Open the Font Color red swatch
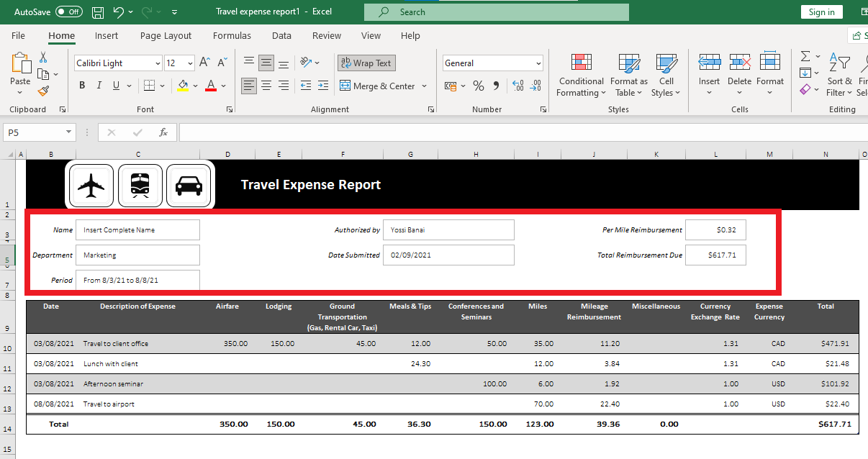Image resolution: width=868 pixels, height=459 pixels. click(x=209, y=86)
